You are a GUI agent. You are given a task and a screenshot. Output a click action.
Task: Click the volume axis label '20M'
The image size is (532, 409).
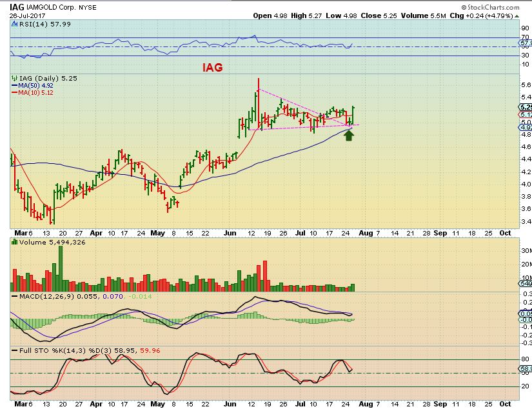[527, 264]
